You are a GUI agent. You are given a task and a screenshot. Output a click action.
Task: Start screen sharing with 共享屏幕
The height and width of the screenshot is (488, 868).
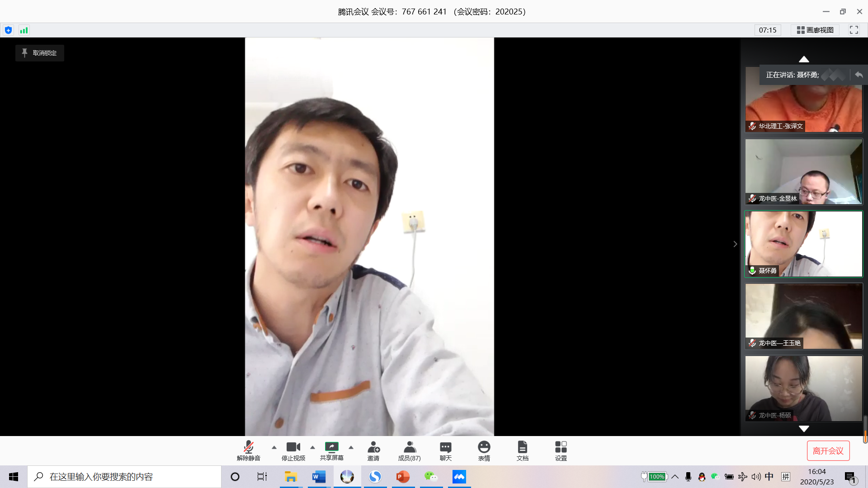(331, 450)
